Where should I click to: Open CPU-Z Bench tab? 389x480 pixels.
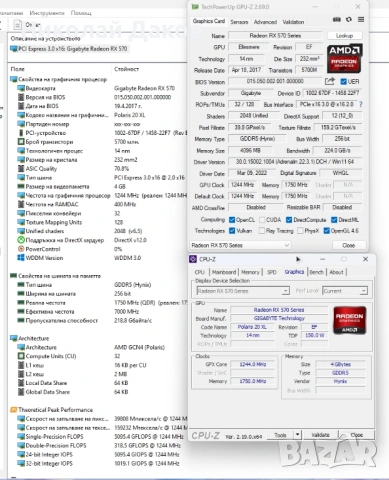coord(316,272)
